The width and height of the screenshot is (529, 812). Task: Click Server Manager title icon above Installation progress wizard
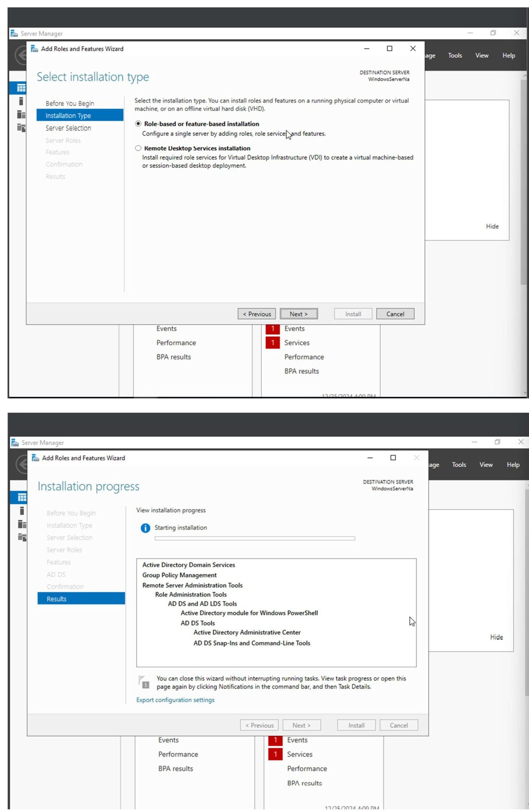15,442
